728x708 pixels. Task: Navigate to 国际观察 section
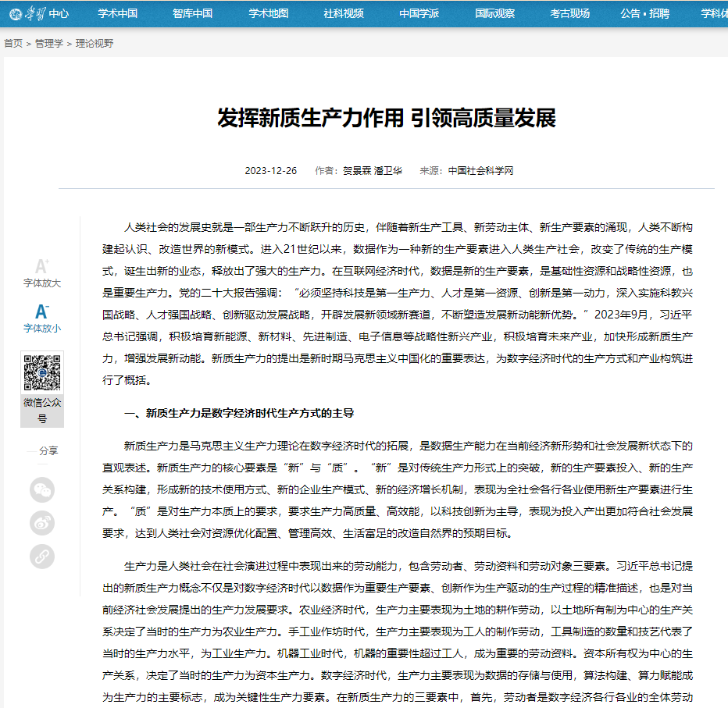point(494,13)
